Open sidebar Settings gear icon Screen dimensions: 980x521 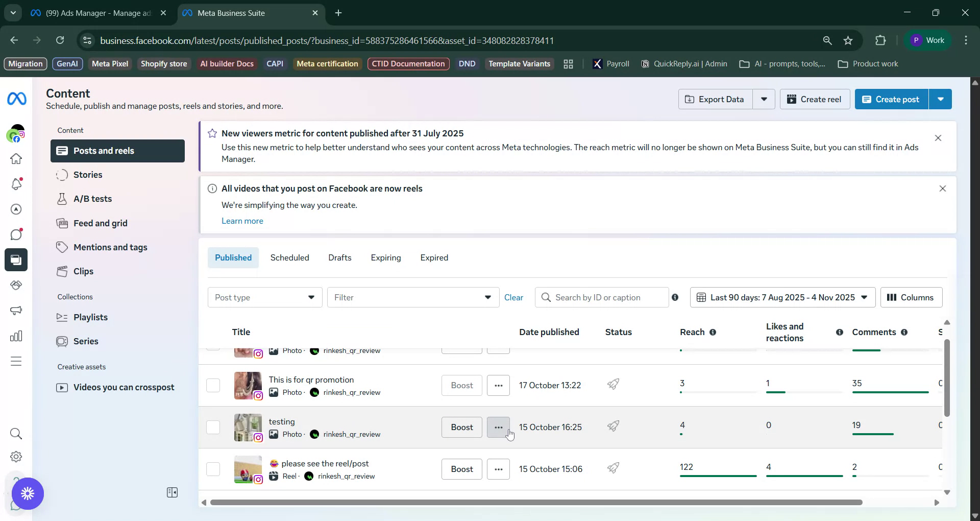pos(16,457)
